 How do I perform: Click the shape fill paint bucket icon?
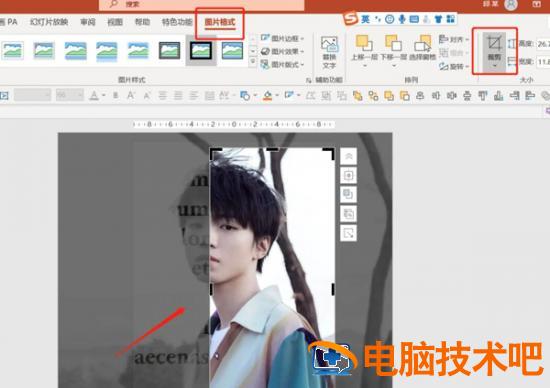click(x=268, y=95)
